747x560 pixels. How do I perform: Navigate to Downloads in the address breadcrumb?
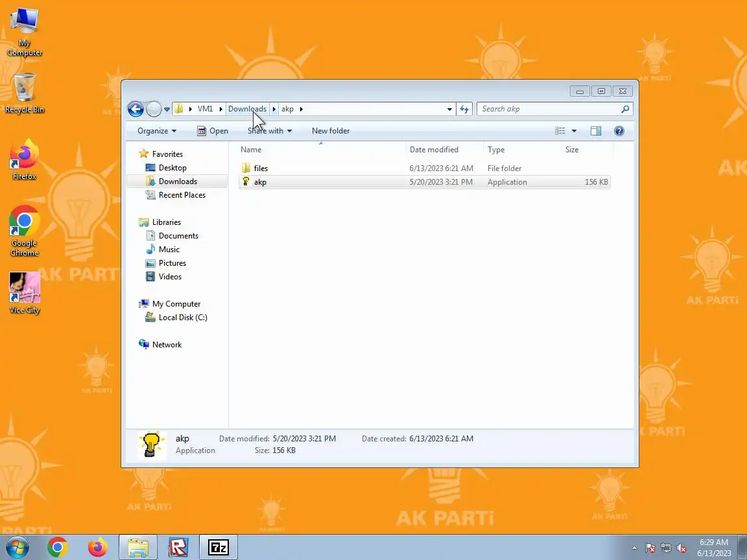pyautogui.click(x=247, y=109)
